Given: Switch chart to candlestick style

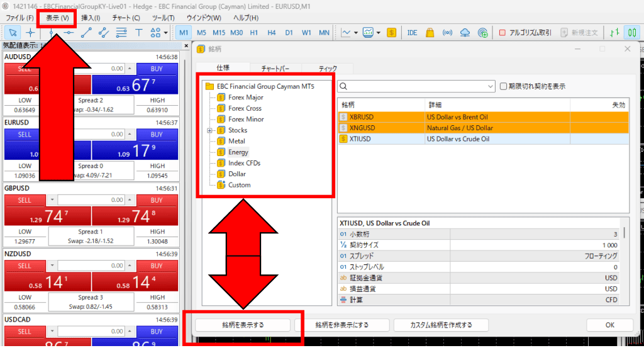Looking at the screenshot, I should [x=632, y=33].
